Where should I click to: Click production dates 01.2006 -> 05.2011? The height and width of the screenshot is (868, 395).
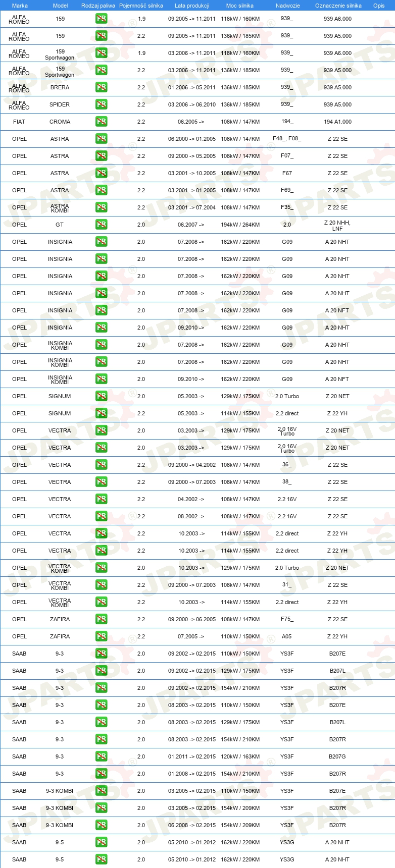click(x=192, y=87)
